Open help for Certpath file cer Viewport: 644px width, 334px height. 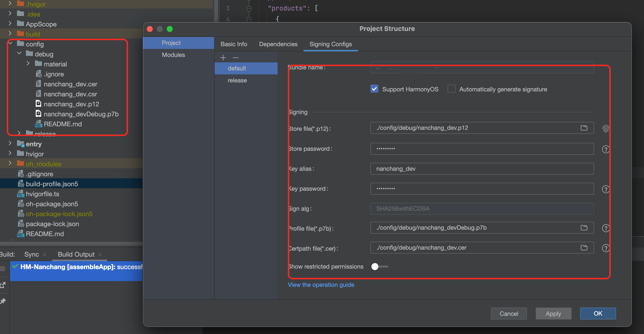(606, 248)
